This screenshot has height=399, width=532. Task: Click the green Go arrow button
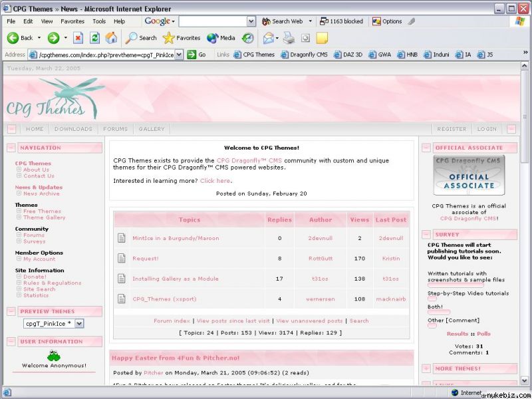click(x=192, y=55)
